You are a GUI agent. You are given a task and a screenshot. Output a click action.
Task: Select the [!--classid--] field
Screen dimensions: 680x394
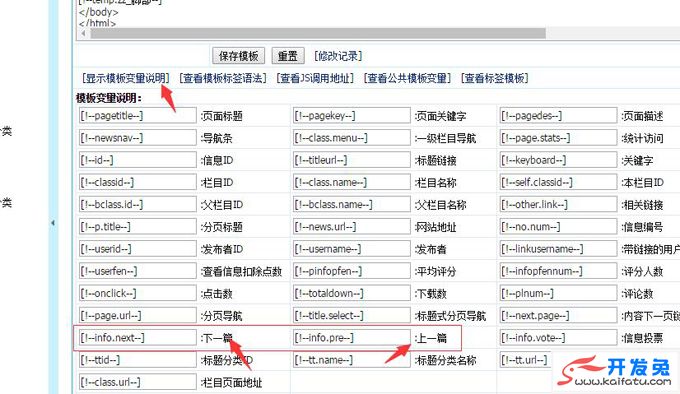click(x=137, y=182)
